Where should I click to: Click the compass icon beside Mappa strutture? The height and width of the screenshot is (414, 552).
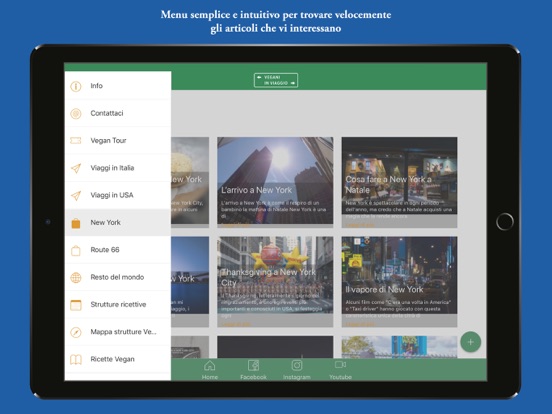[x=76, y=332]
